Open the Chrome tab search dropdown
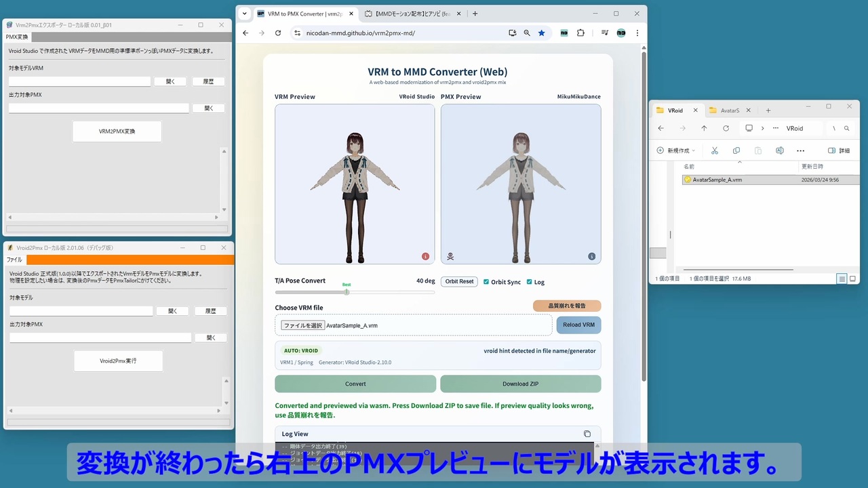 (245, 14)
